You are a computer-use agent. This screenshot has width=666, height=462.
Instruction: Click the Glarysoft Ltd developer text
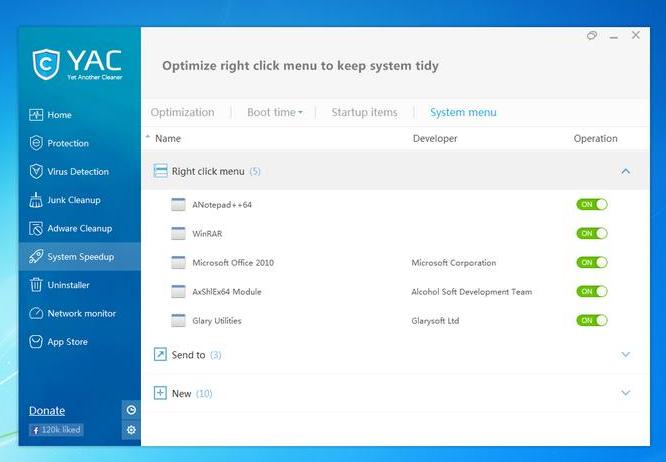pyautogui.click(x=435, y=321)
